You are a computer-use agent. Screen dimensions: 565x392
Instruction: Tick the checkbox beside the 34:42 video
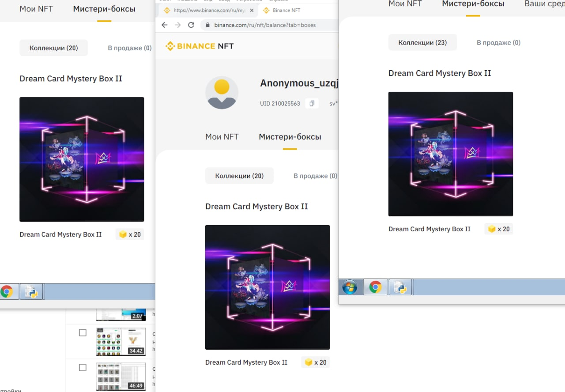tap(83, 332)
